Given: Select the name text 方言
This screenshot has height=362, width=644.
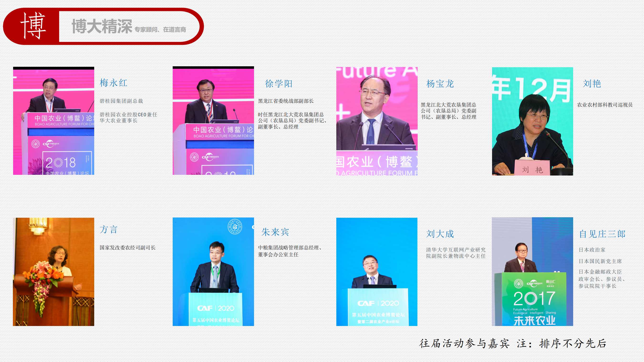Looking at the screenshot, I should [x=109, y=229].
